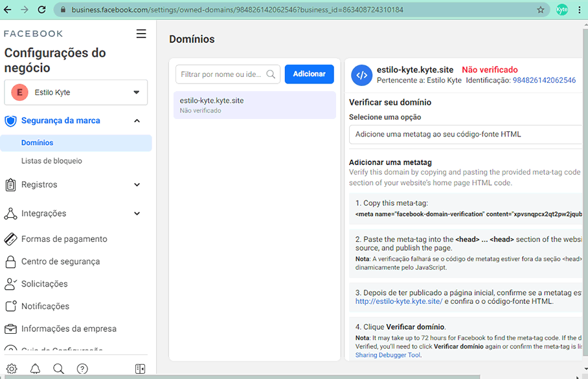588x379 pixels.
Task: Bookmark this page with the star icon
Action: pyautogui.click(x=540, y=10)
